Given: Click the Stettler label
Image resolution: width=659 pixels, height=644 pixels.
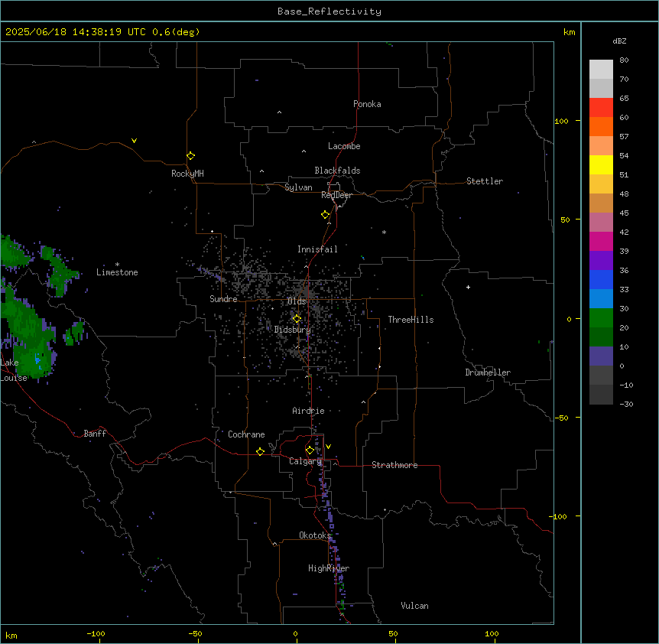Looking at the screenshot, I should tap(484, 181).
